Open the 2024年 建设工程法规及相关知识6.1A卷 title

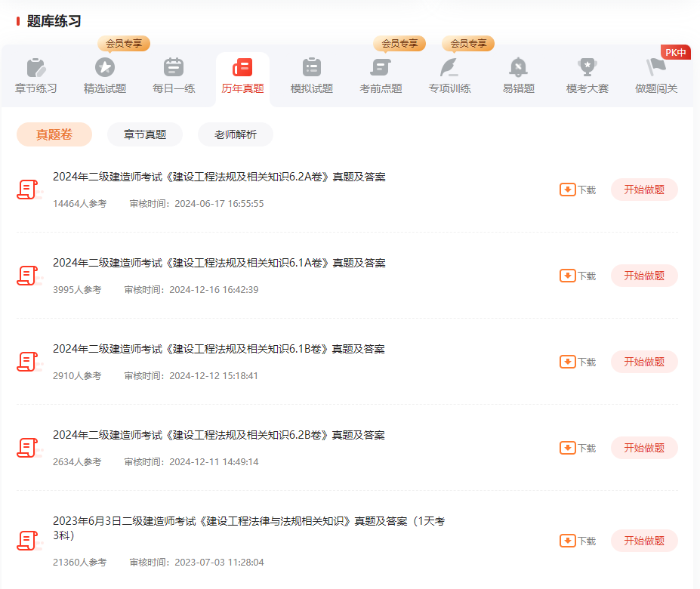click(x=219, y=263)
